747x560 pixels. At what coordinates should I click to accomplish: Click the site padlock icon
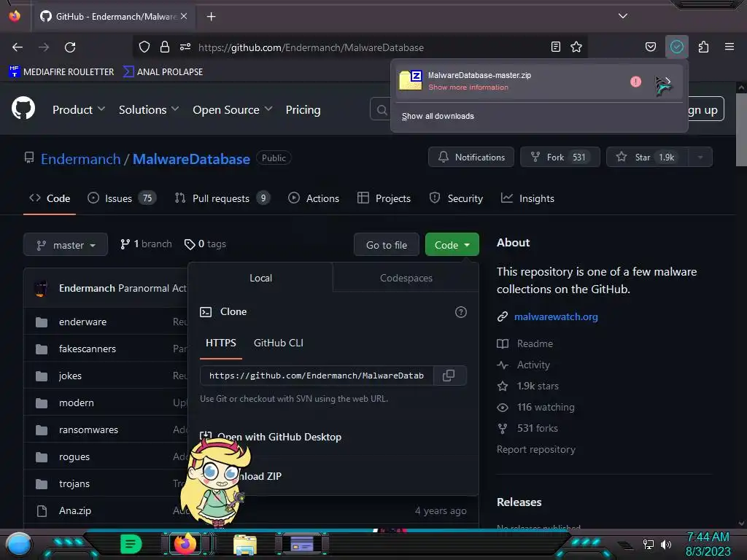[165, 47]
